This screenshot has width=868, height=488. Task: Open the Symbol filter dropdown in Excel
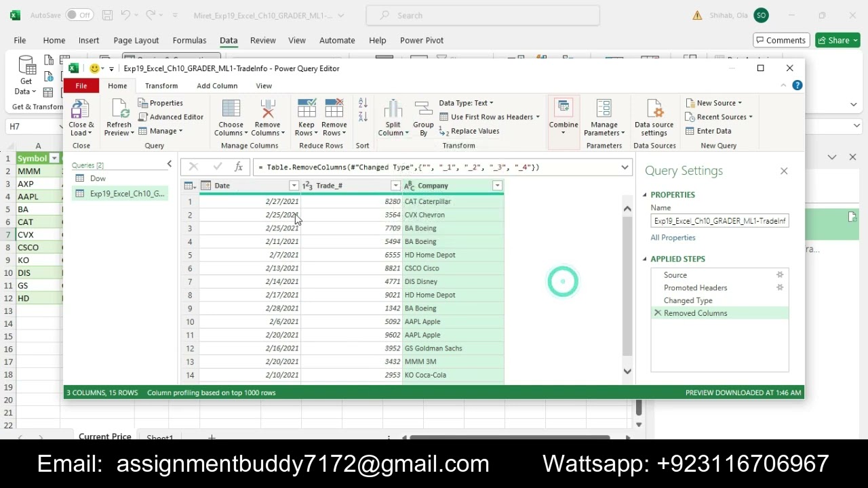pos(54,159)
